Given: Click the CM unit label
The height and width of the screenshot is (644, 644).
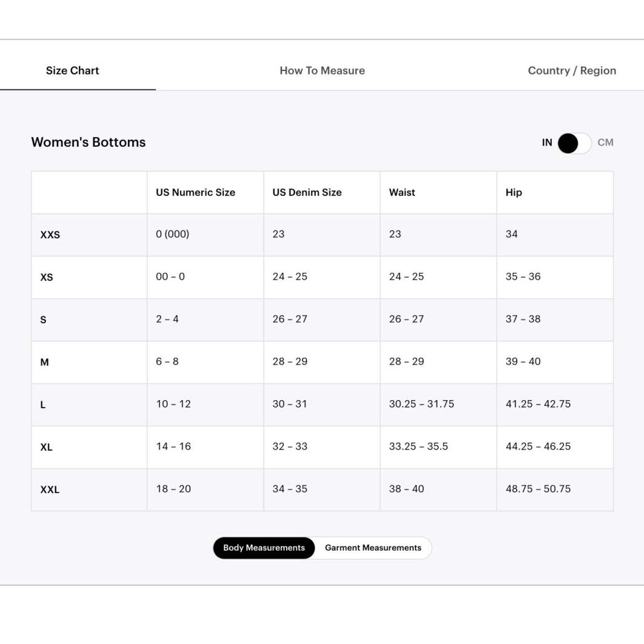Looking at the screenshot, I should [605, 142].
